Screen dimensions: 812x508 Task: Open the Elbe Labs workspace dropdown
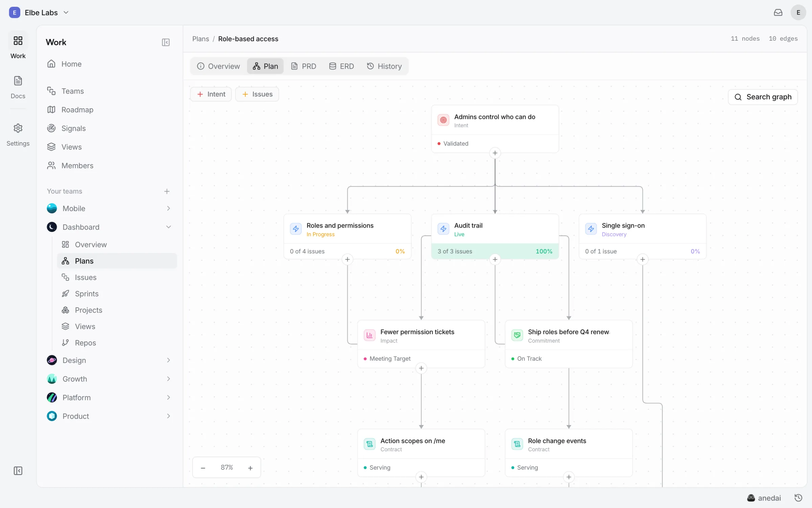click(x=39, y=13)
